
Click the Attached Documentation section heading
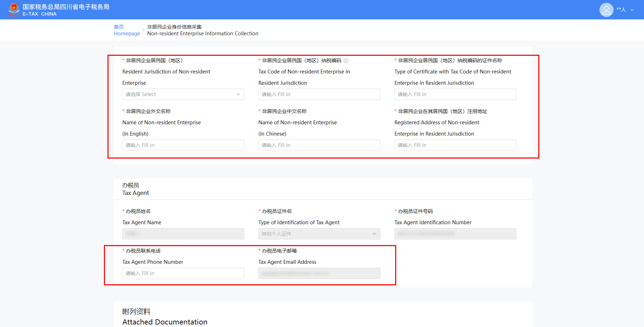165,322
